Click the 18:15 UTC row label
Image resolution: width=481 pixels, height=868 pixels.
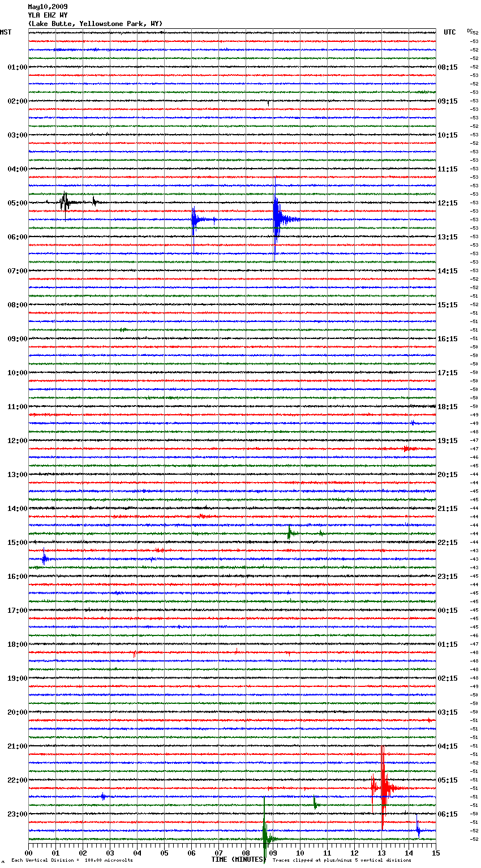point(448,407)
